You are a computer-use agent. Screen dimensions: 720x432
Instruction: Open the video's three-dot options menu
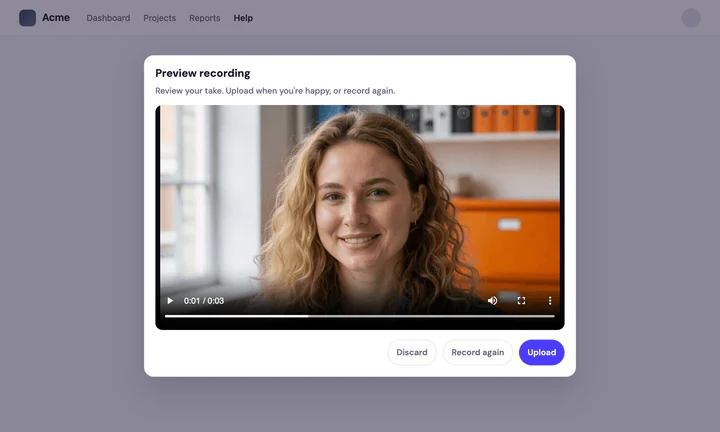(x=550, y=301)
